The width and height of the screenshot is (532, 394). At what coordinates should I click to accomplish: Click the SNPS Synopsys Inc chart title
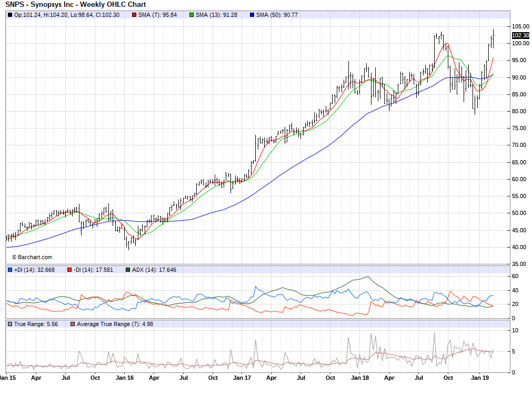pos(75,5)
